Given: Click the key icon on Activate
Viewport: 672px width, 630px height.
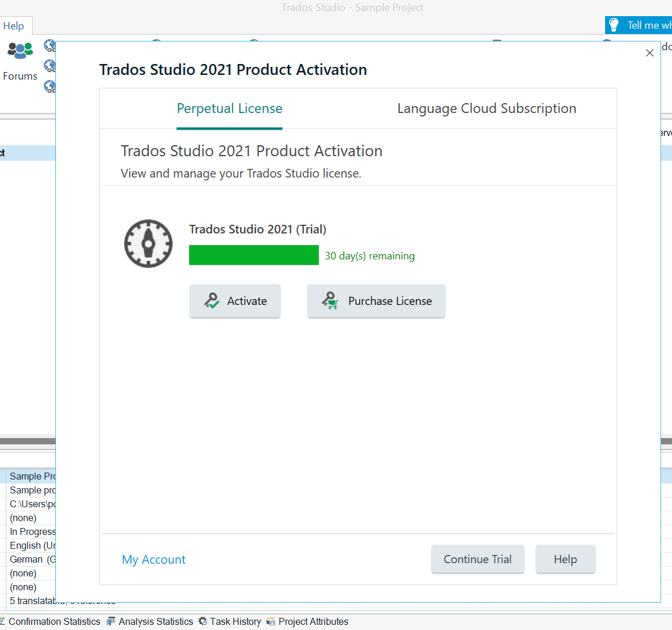Looking at the screenshot, I should coord(212,301).
